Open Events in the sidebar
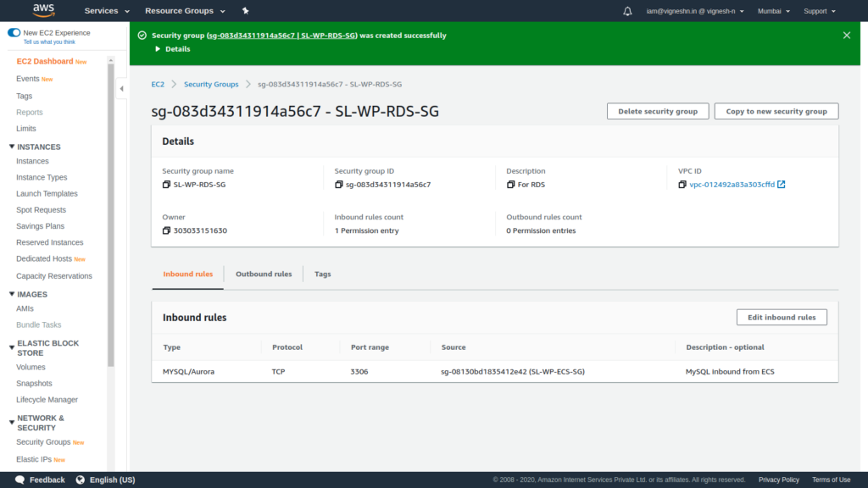This screenshot has width=868, height=488. point(28,79)
